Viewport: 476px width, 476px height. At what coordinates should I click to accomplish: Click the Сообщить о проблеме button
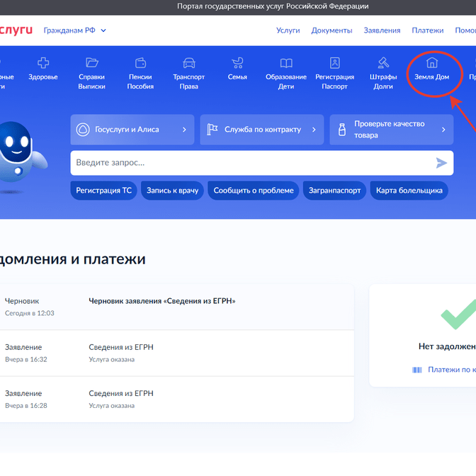254,191
